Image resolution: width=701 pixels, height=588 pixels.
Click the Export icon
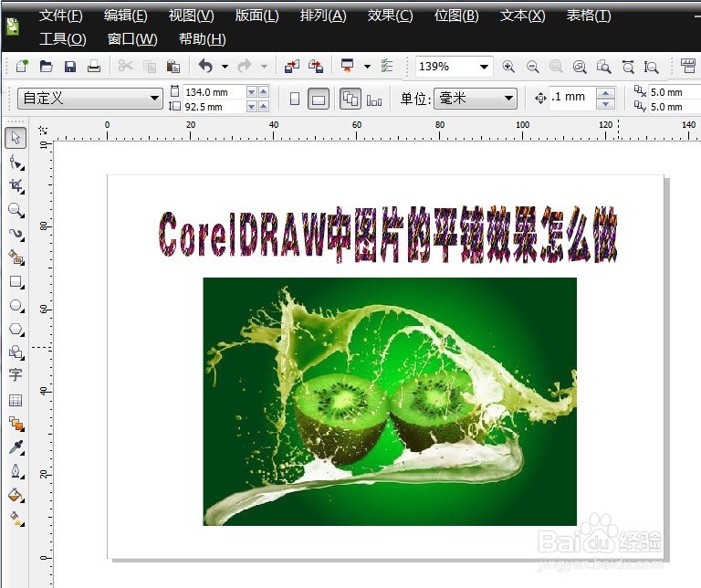coord(316,66)
